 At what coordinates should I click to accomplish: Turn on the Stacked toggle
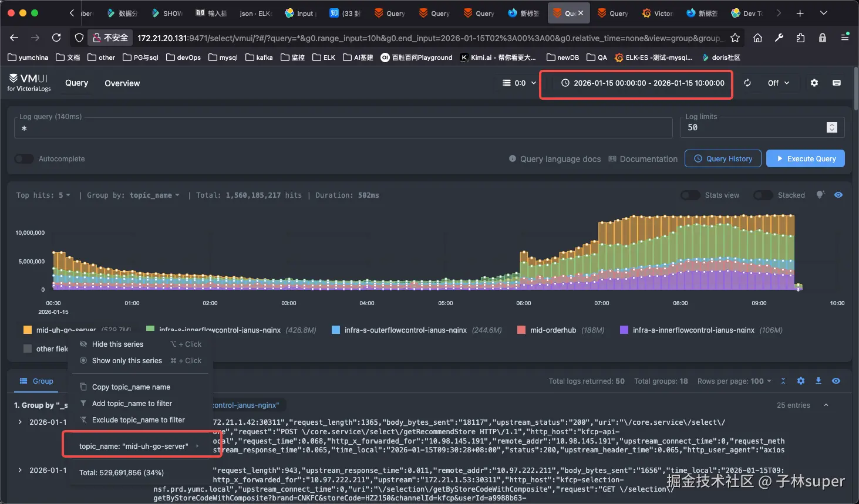pos(763,195)
